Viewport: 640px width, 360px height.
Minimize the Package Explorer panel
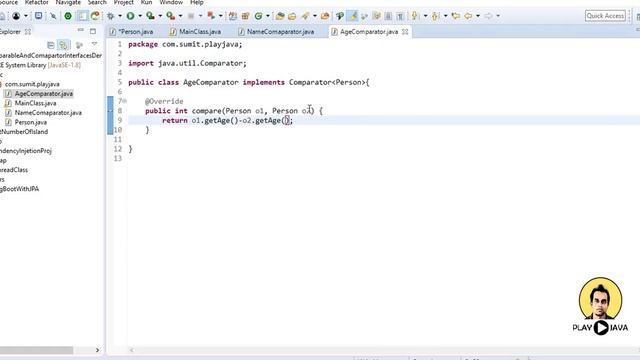80,31
